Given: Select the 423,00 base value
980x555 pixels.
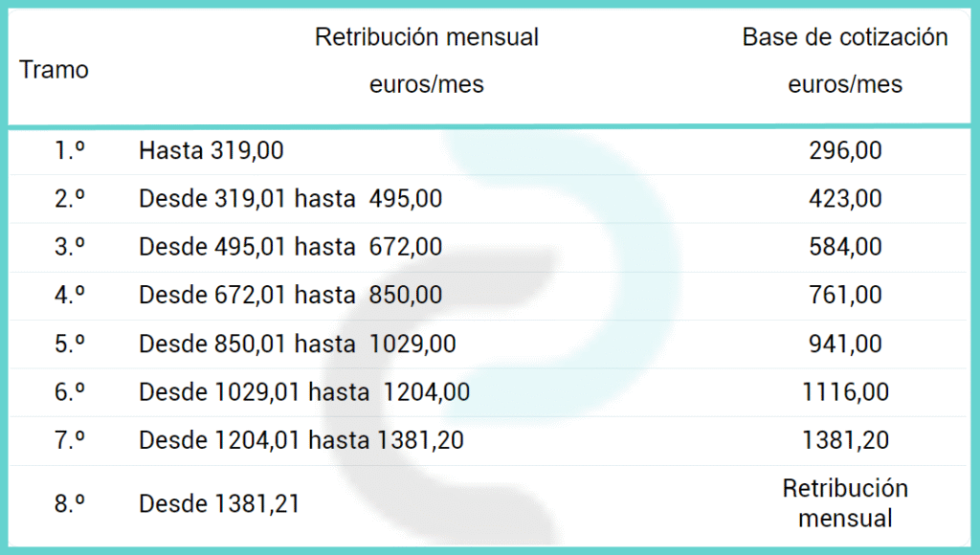Looking at the screenshot, I should (845, 199).
